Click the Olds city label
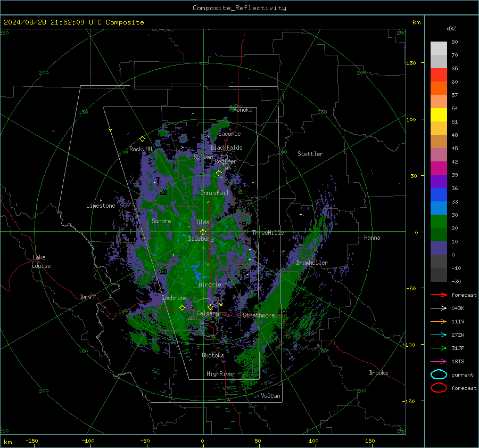The image size is (479, 448). [203, 222]
